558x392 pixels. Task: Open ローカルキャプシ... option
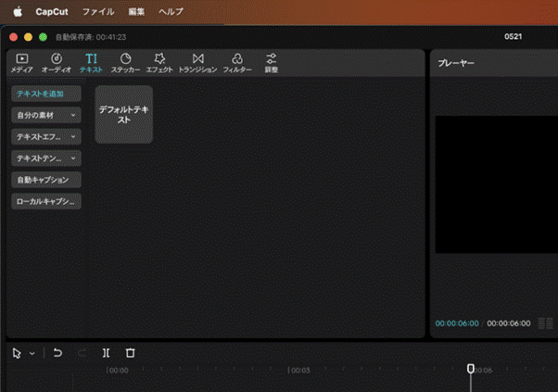tap(46, 201)
